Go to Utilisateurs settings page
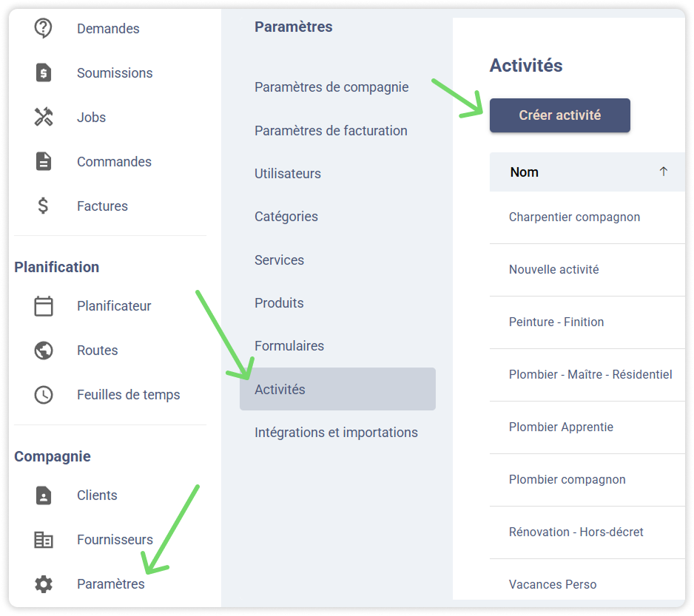The image size is (694, 616). click(x=288, y=174)
